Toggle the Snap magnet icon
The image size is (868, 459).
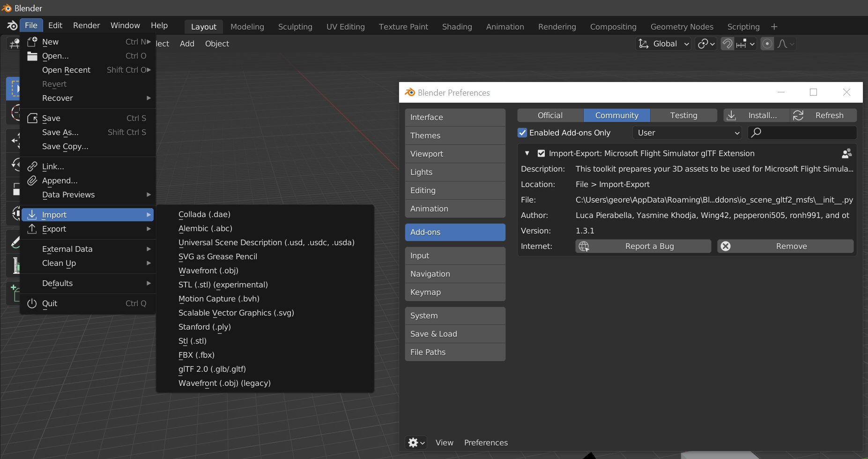pyautogui.click(x=727, y=44)
